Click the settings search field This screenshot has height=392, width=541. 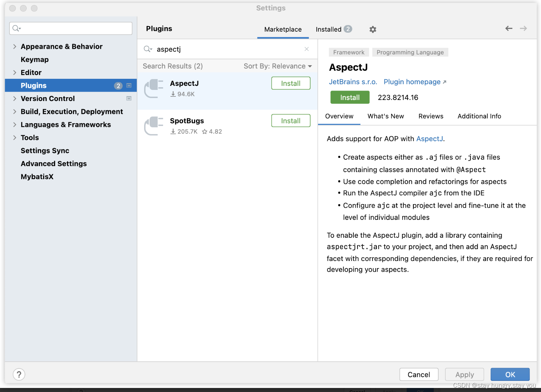point(71,28)
